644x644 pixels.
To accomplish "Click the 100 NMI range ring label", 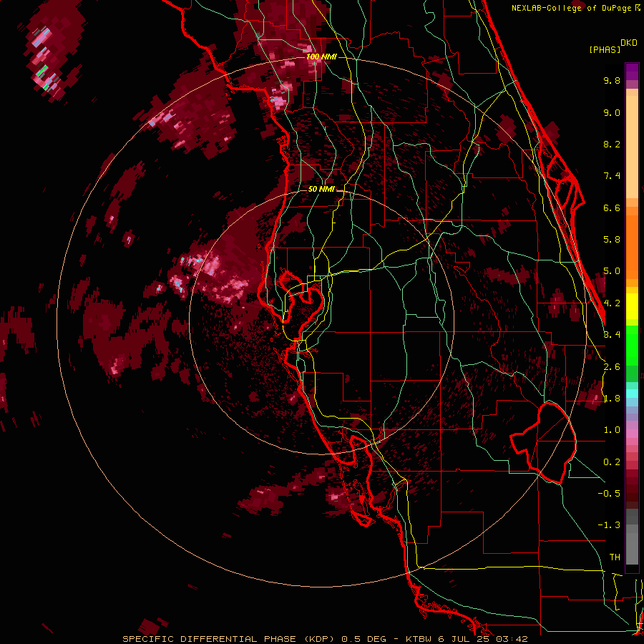I will (321, 57).
